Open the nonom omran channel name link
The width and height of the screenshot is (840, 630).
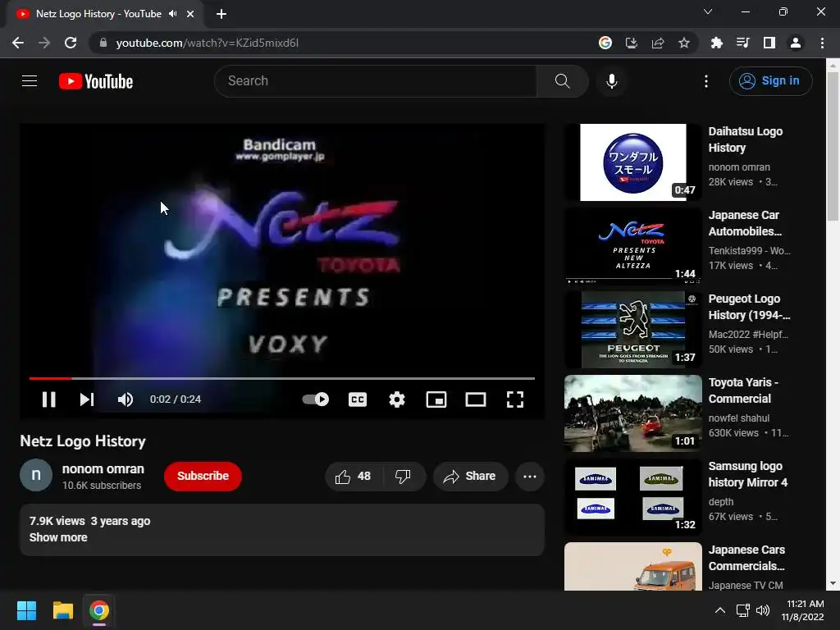tap(103, 468)
